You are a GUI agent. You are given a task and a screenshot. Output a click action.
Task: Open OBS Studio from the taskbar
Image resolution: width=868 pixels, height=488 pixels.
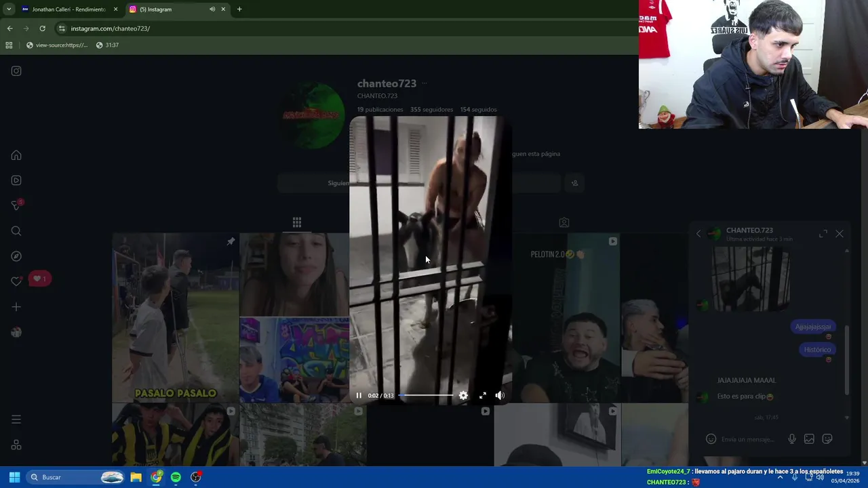(196, 477)
